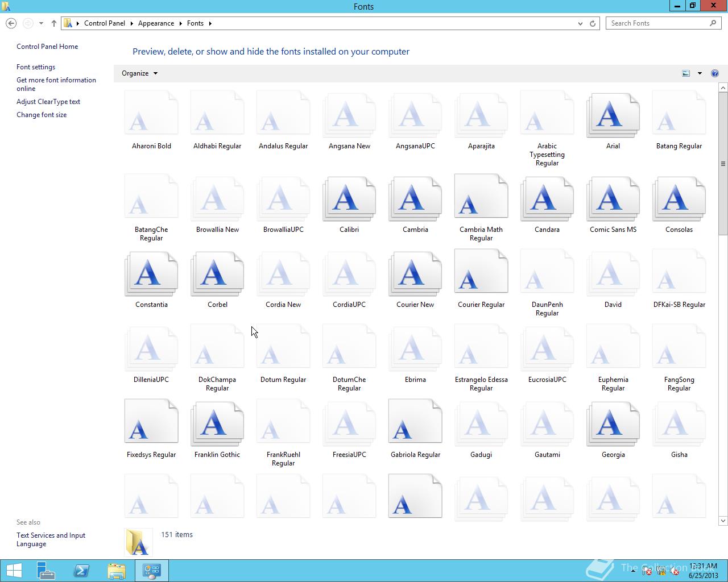Switch to Control Panel taskbar button
This screenshot has width=728, height=582.
(152, 571)
